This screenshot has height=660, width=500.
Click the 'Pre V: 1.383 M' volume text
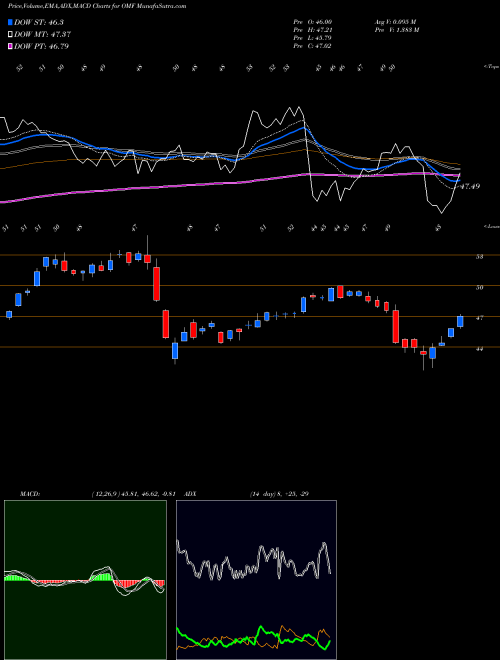[396, 30]
